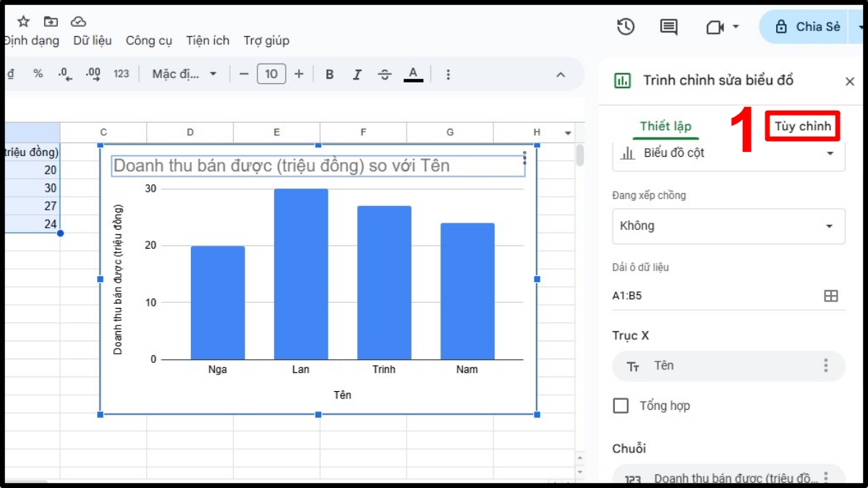Open the stacking dropdown set to Không

pos(728,226)
